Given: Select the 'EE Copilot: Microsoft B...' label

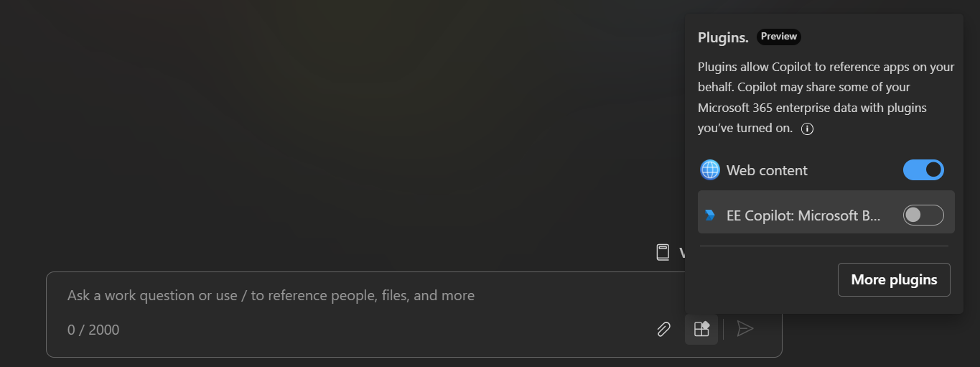Looking at the screenshot, I should coord(803,215).
